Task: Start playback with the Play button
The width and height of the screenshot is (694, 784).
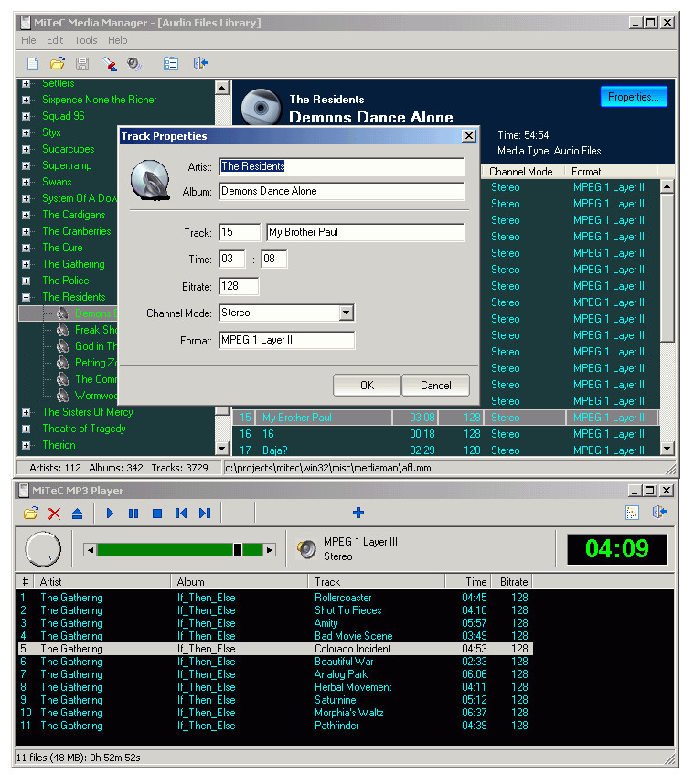Action: click(110, 514)
